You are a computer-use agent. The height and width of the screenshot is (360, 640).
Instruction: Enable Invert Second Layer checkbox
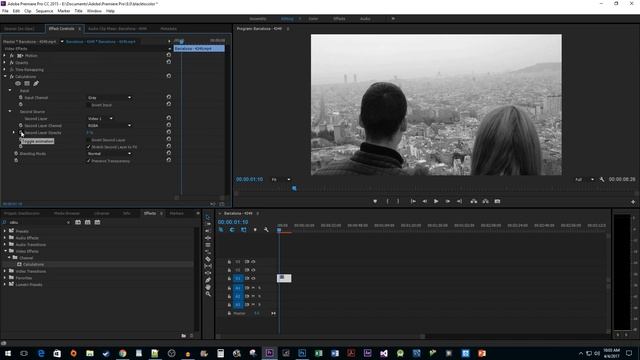tap(89, 140)
